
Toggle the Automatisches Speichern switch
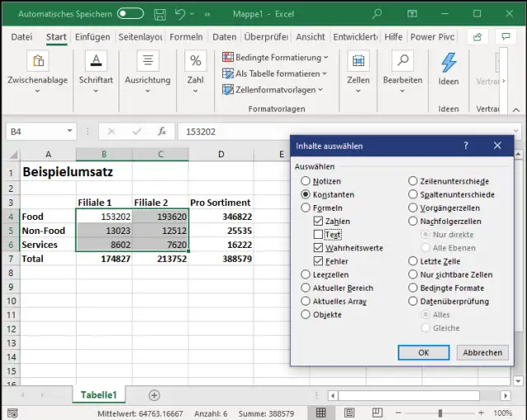[130, 14]
